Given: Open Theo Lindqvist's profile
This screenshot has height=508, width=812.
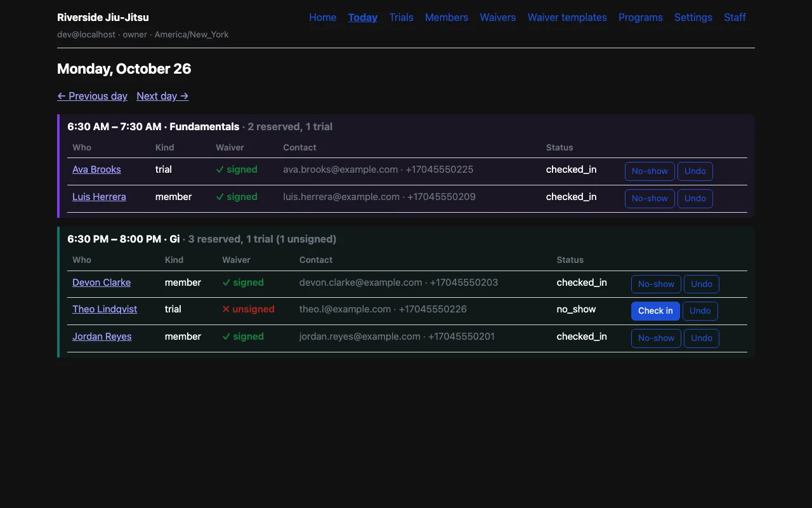Looking at the screenshot, I should [105, 309].
